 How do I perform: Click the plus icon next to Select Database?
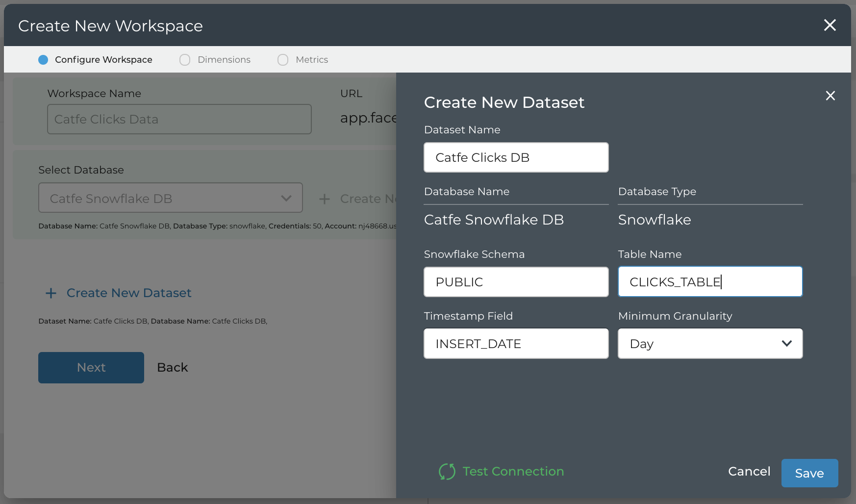[x=324, y=199]
